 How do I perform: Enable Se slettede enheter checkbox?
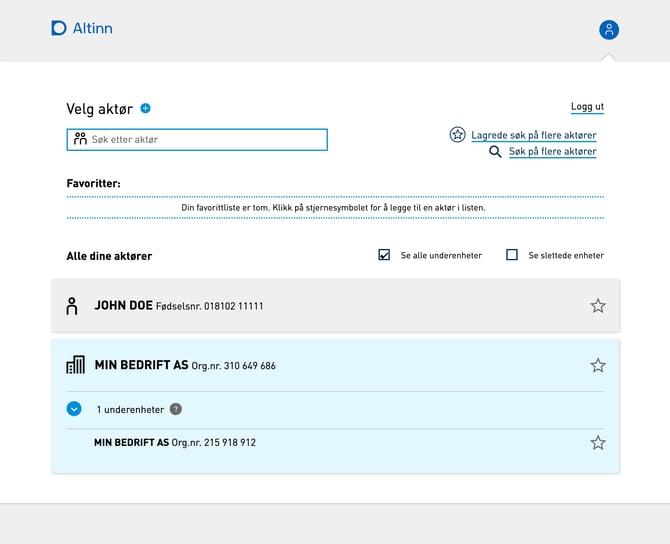click(x=511, y=255)
